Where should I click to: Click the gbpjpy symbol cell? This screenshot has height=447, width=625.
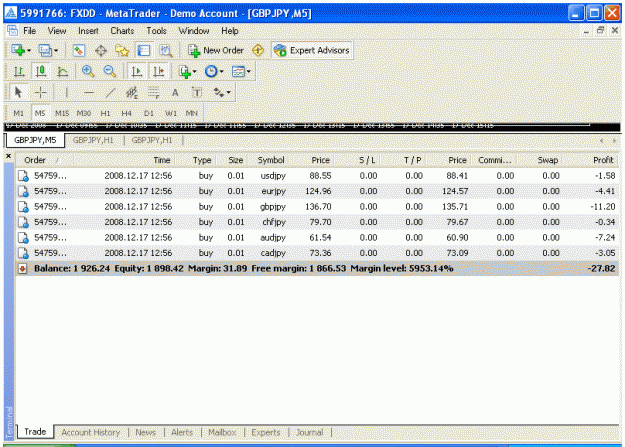click(x=273, y=207)
